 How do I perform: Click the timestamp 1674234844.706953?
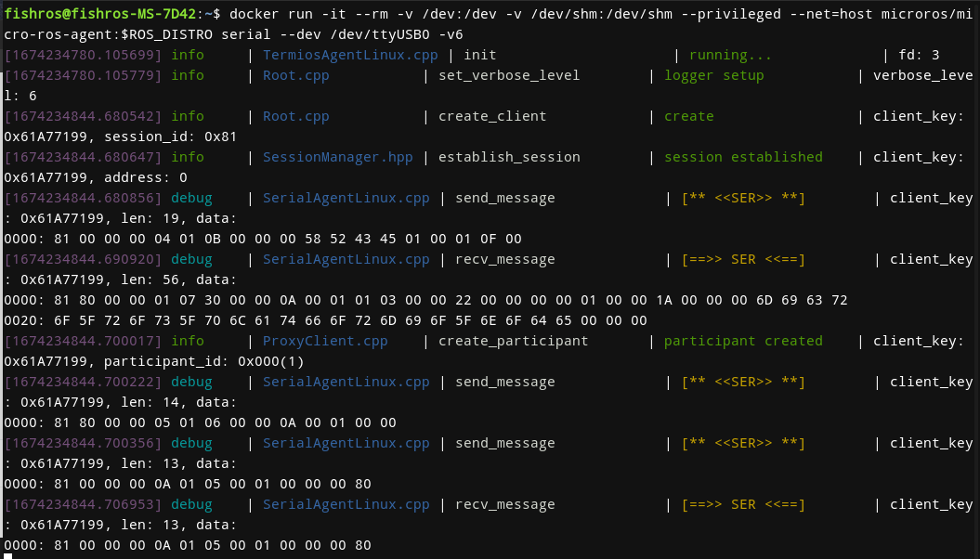83,504
